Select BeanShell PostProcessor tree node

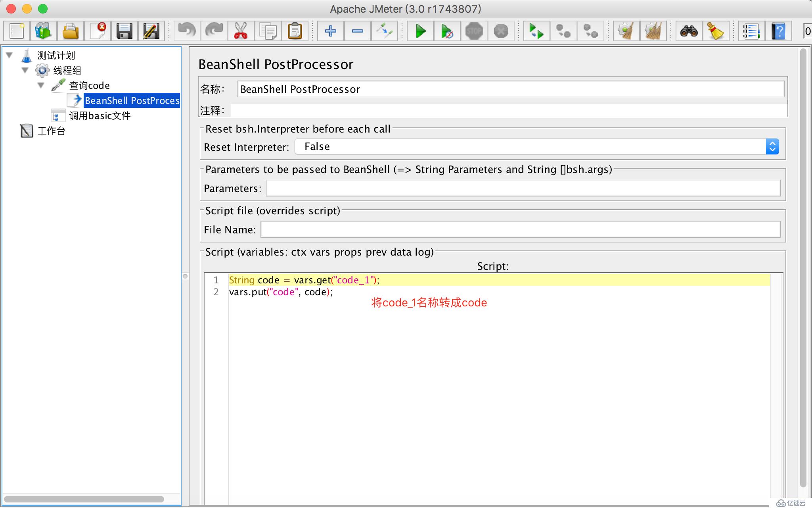tap(132, 101)
